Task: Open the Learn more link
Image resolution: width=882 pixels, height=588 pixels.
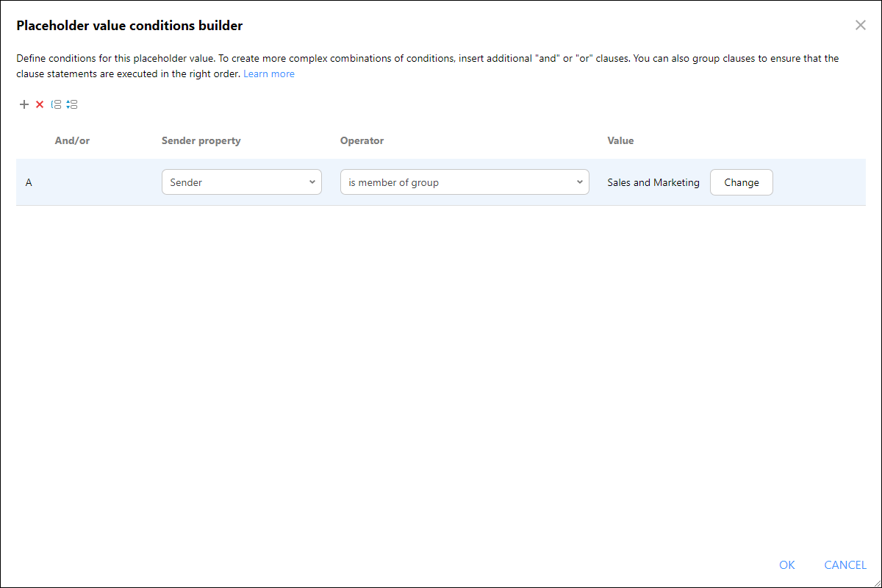Action: coord(269,73)
